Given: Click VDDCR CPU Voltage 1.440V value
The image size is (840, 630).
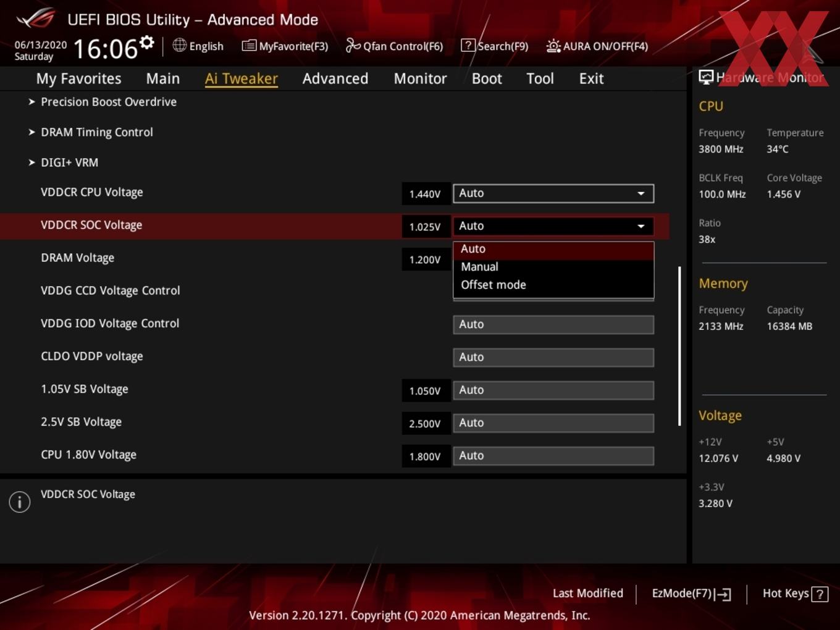Looking at the screenshot, I should pos(425,194).
